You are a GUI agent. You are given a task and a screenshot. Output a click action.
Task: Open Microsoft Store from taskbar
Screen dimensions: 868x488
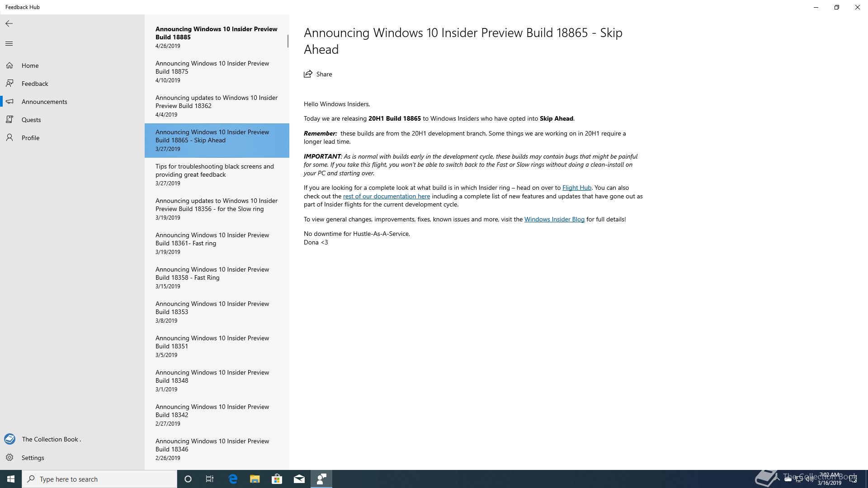coord(277,479)
